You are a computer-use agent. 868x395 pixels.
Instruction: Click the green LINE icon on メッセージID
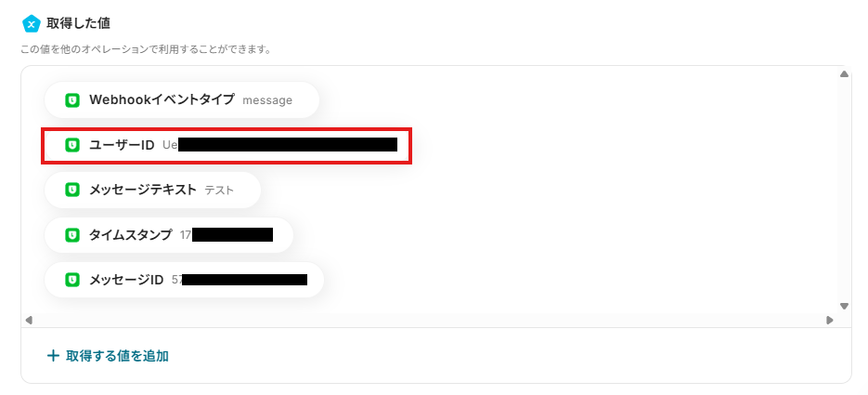(72, 280)
